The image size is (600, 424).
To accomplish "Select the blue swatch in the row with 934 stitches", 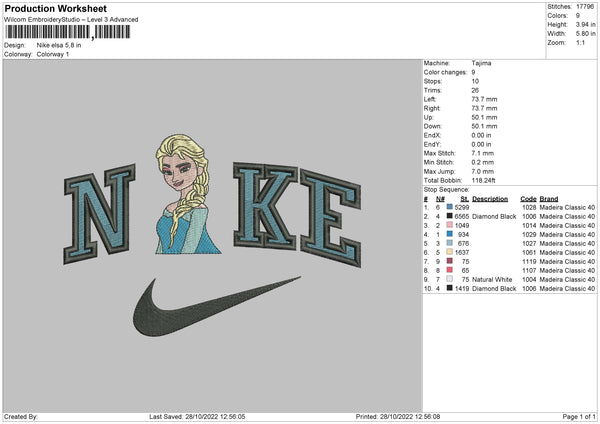I will 450,234.
